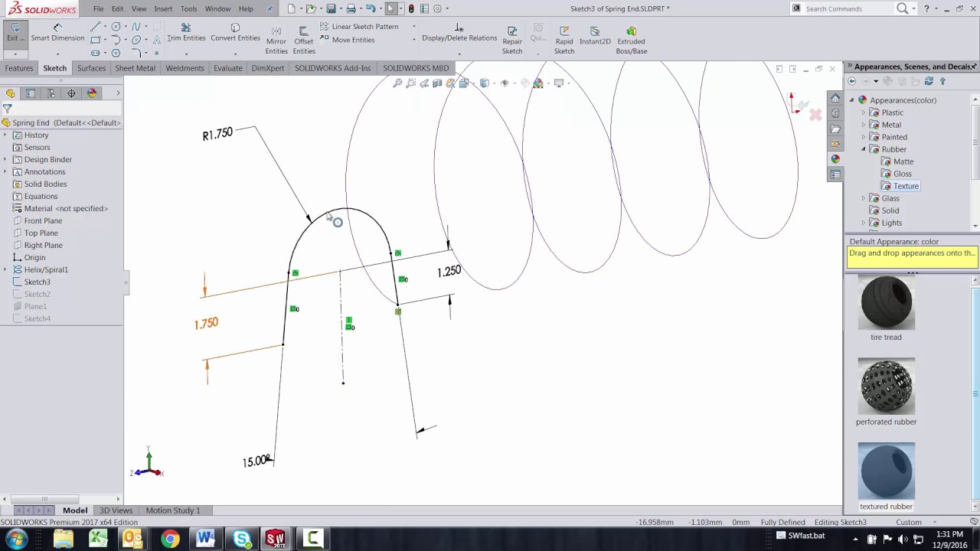This screenshot has width=980, height=551.
Task: Click Convert Entities tool
Action: coord(235,32)
